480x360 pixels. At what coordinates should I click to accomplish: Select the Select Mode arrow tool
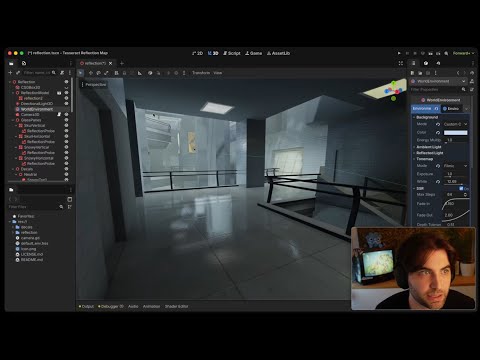tap(80, 73)
